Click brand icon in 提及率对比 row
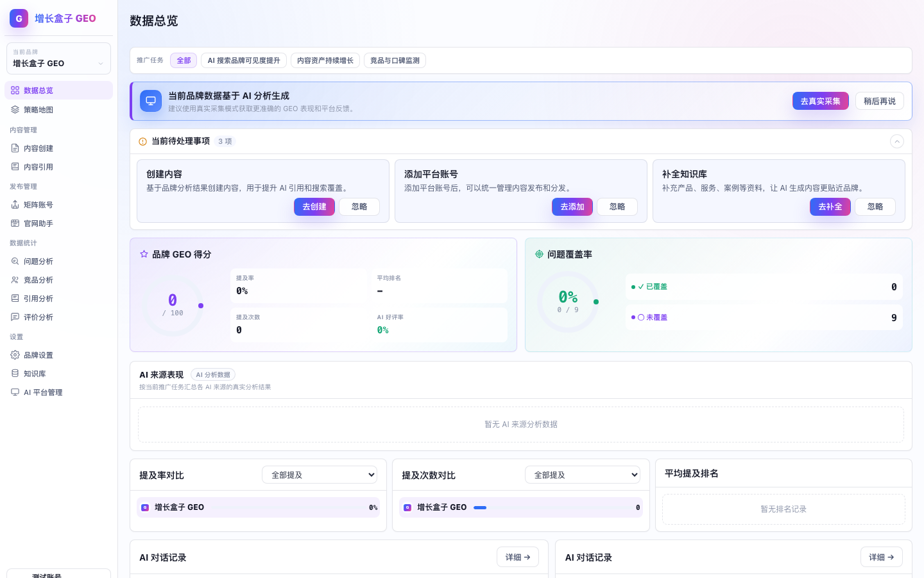 pos(145,507)
